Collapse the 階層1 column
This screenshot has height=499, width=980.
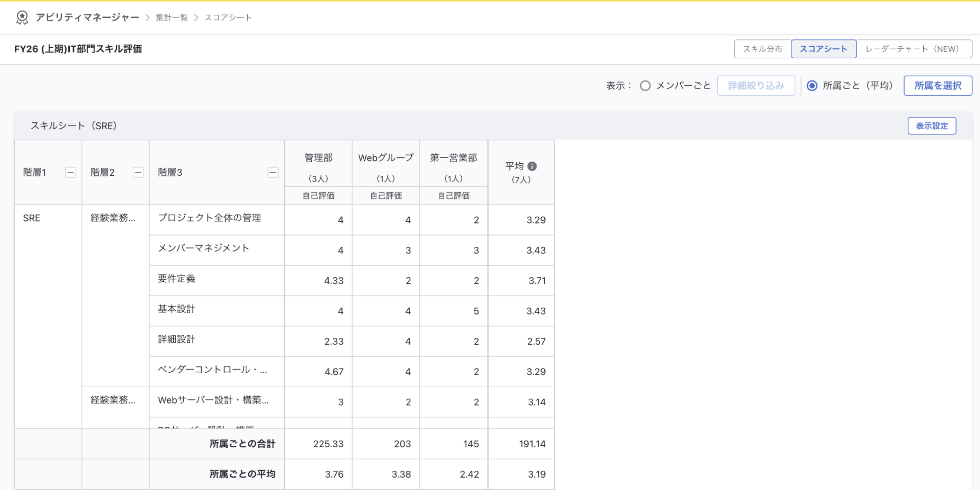[x=71, y=172]
